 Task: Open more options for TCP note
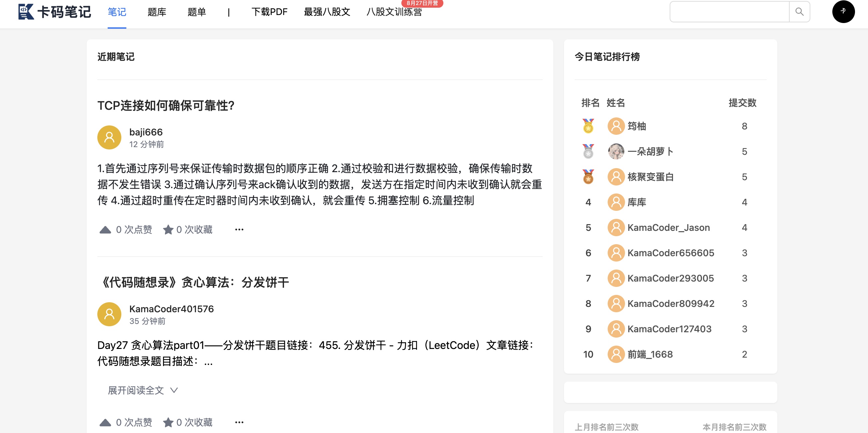pyautogui.click(x=239, y=230)
